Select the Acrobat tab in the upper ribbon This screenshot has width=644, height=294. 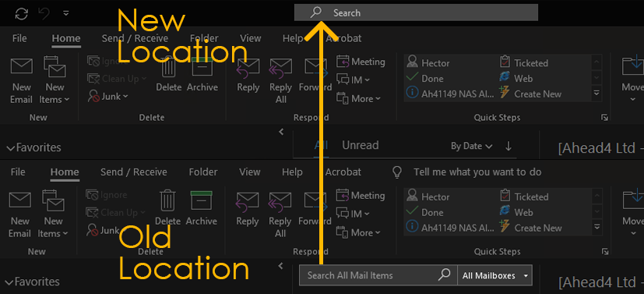pyautogui.click(x=343, y=38)
